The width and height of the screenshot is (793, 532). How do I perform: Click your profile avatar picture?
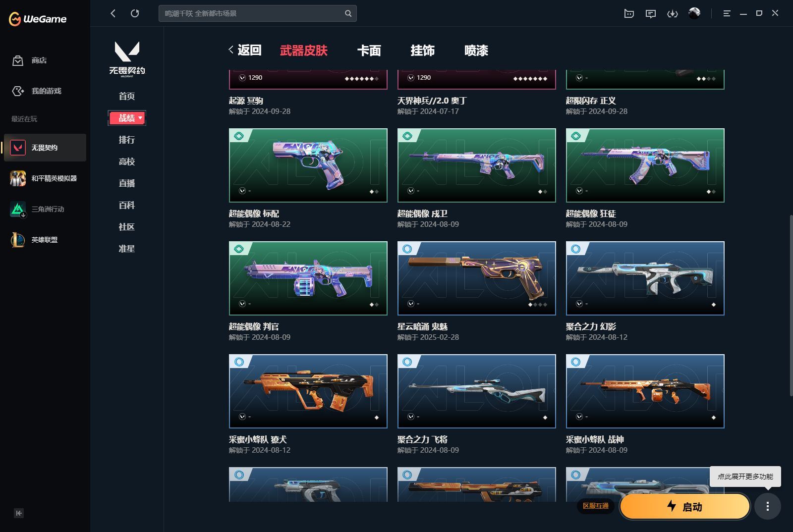[693, 13]
